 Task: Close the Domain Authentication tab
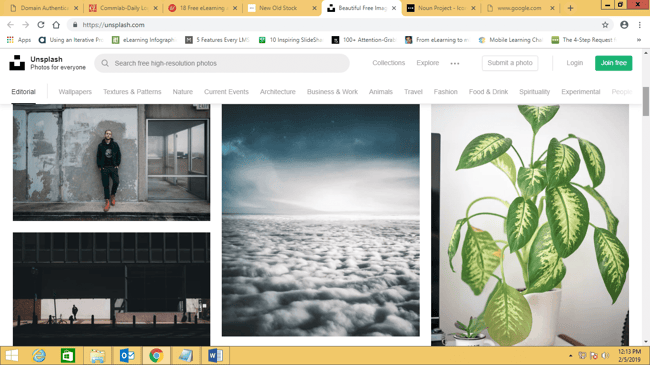[76, 8]
